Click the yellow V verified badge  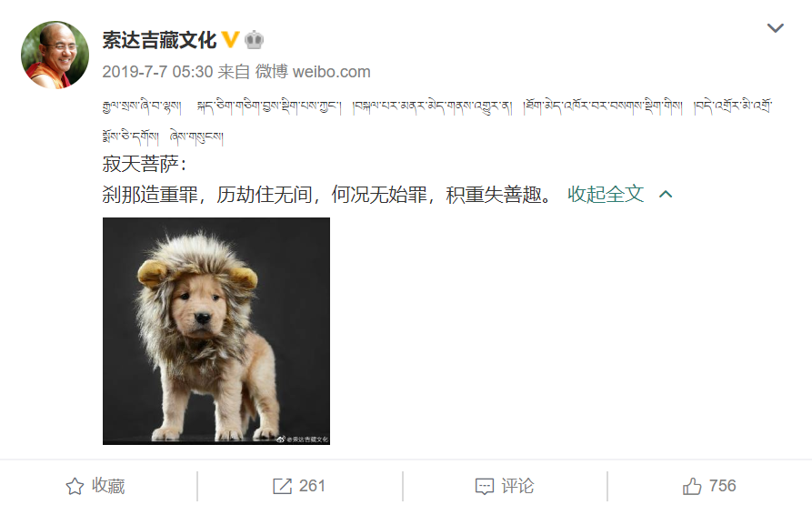coord(230,39)
